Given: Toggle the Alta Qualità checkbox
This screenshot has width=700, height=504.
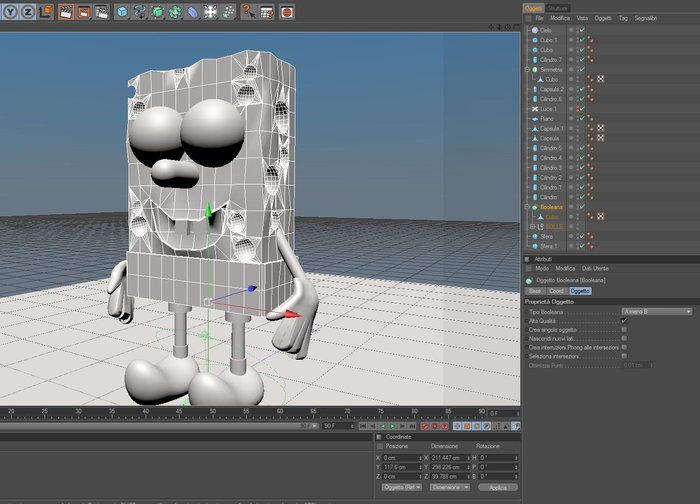Looking at the screenshot, I should [x=624, y=321].
